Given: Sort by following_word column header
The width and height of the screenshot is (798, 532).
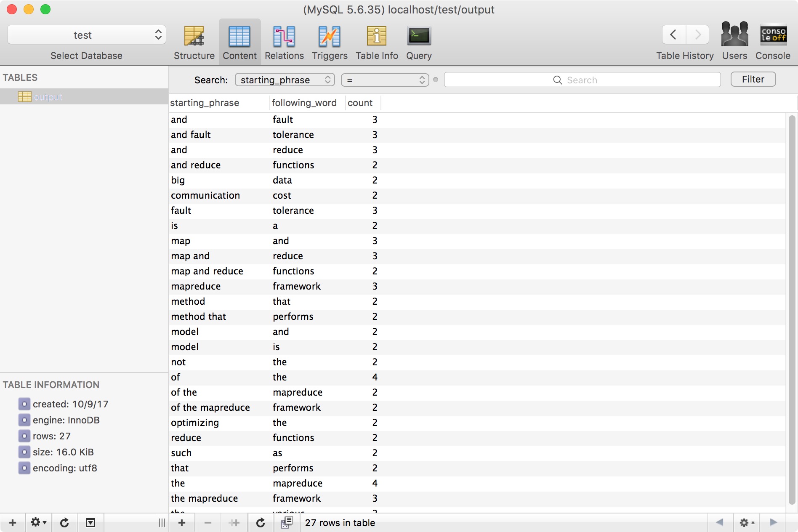Looking at the screenshot, I should [x=307, y=103].
